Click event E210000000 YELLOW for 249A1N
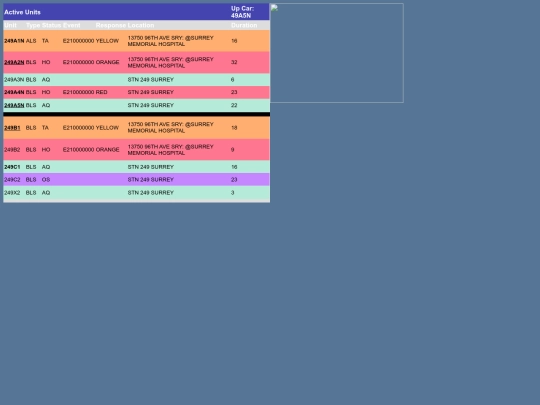Image resolution: width=540 pixels, height=405 pixels. (x=91, y=41)
